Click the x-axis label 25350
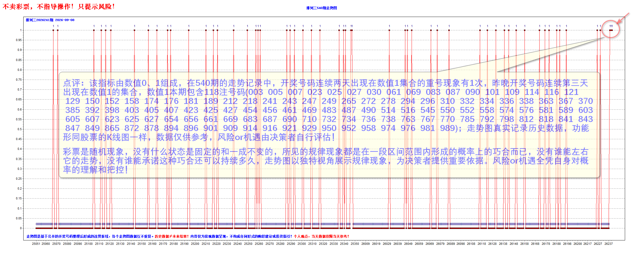Screen dimensions: 644x253 pos(355,244)
